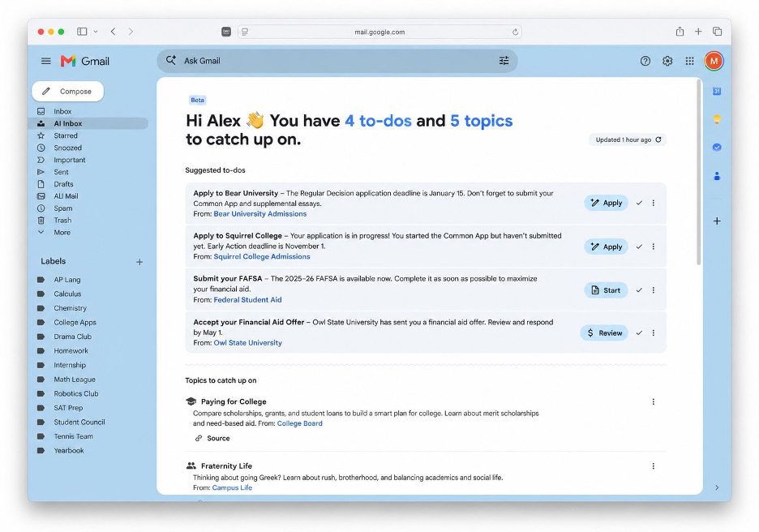The height and width of the screenshot is (532, 759).
Task: Open Campus Life sender link
Action: [232, 487]
